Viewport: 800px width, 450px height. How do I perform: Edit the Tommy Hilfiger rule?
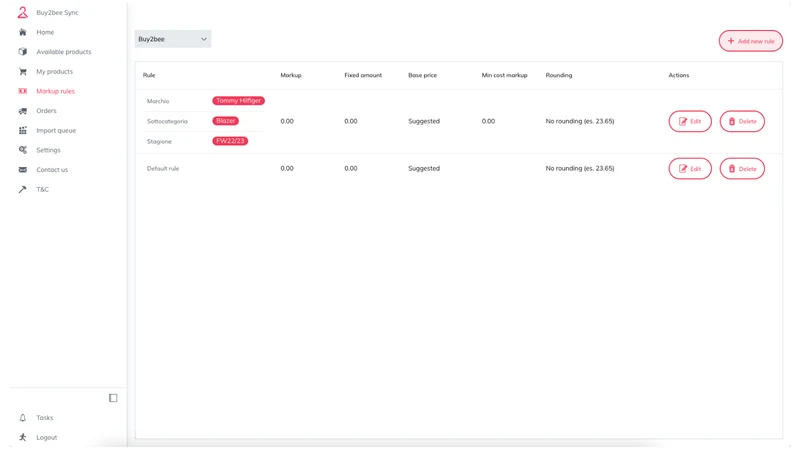[690, 121]
